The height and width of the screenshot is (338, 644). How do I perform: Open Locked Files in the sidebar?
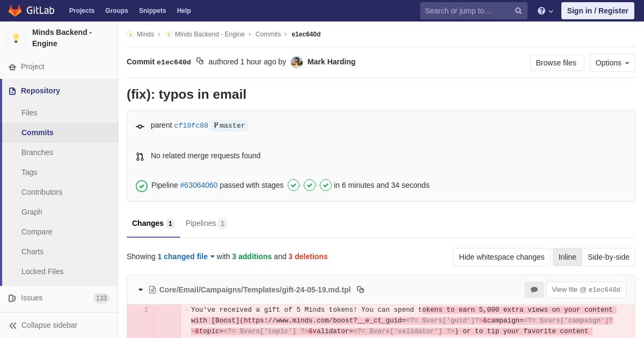(x=59, y=271)
